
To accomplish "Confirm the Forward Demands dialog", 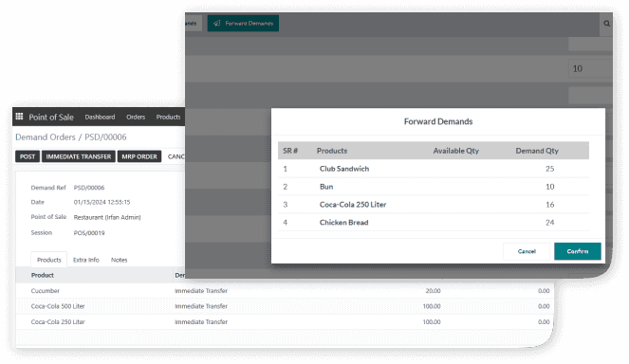I will 577,251.
